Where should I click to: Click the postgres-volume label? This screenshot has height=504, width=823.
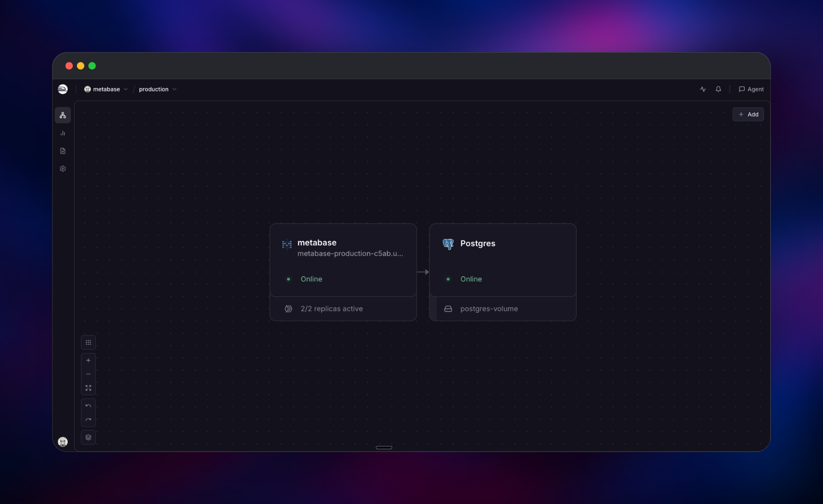pos(489,309)
